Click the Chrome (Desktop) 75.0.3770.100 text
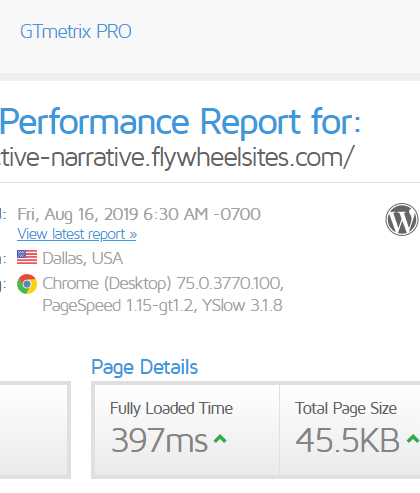 [163, 283]
